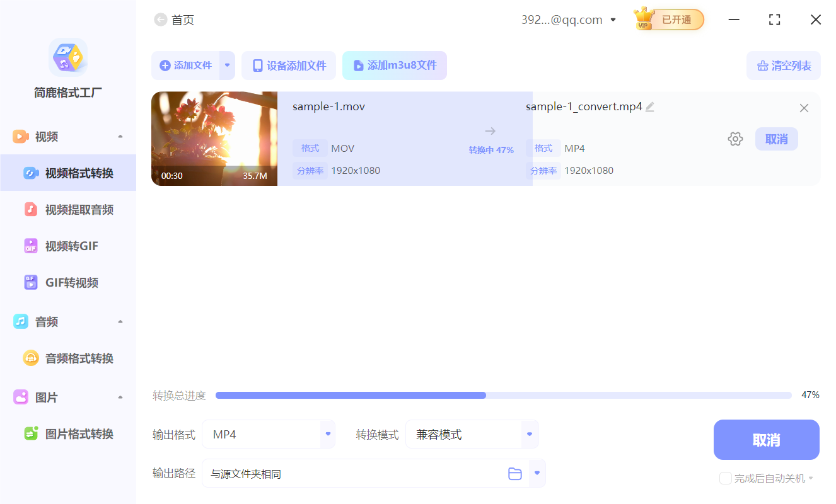Click the gear settings icon for sample-1.mov

coord(735,139)
